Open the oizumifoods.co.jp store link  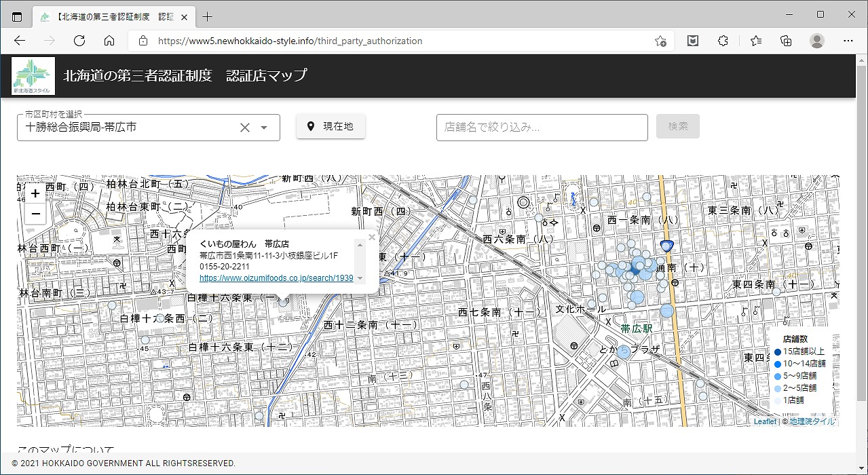[x=276, y=278]
